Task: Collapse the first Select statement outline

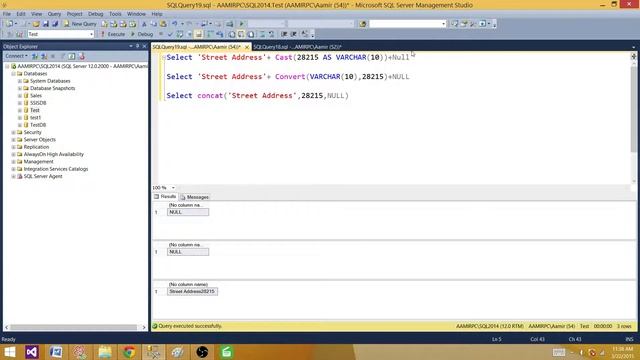Action: [164, 58]
